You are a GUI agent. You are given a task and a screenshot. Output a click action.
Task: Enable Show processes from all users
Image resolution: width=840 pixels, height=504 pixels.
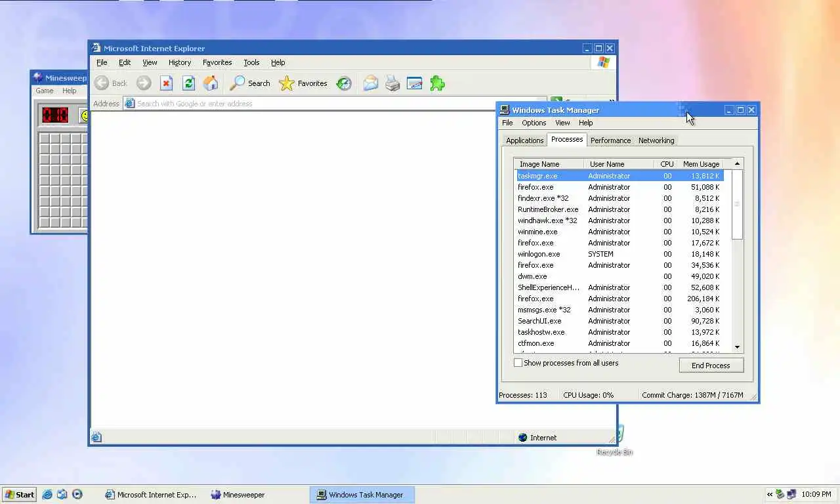coord(518,363)
